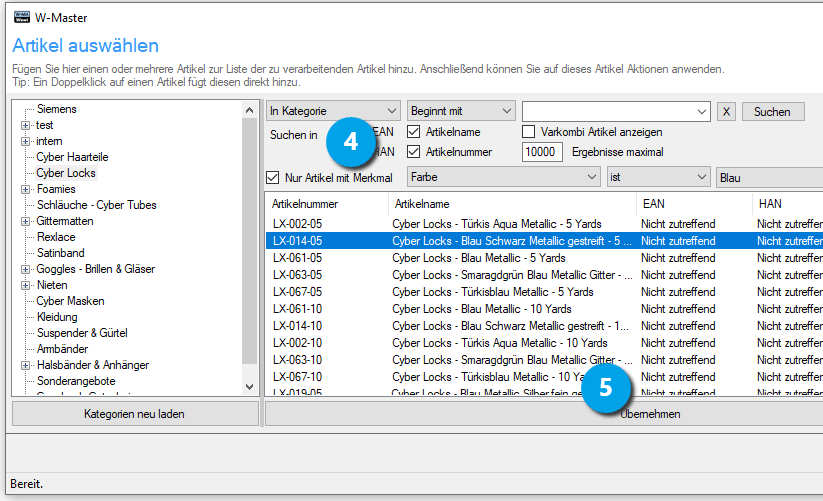Select article row LX-061-05
The height and width of the screenshot is (501, 823).
(x=544, y=258)
